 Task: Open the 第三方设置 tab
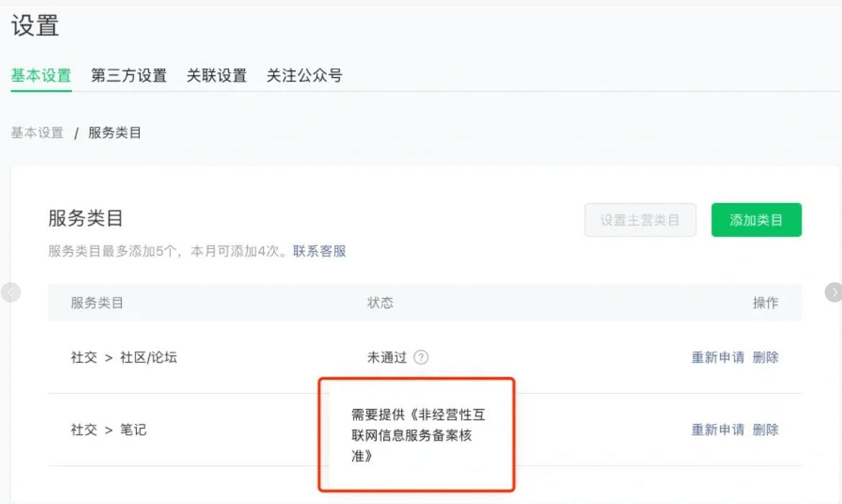pos(129,76)
